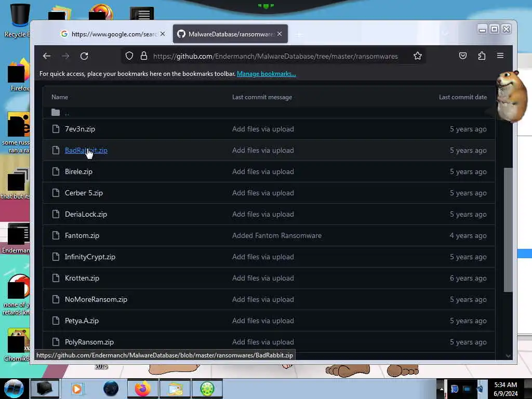Open Fantom.zip file

(x=82, y=235)
